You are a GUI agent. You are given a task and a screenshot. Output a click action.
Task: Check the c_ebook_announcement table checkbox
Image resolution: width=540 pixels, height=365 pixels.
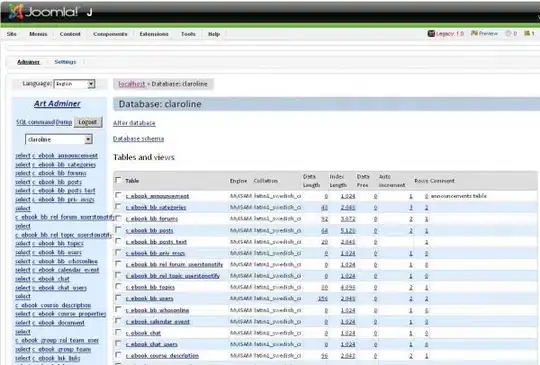pyautogui.click(x=118, y=195)
